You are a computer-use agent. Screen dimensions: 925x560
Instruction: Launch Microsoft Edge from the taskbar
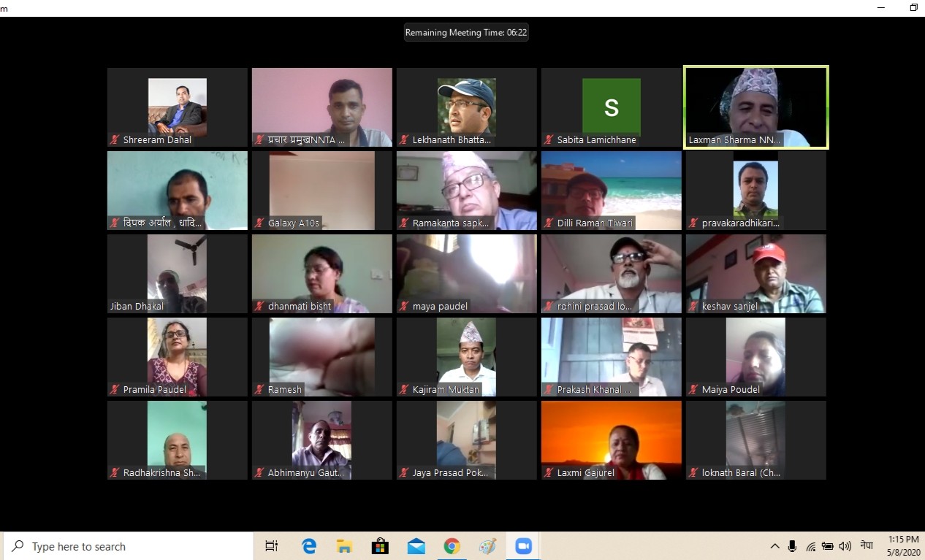pos(309,546)
